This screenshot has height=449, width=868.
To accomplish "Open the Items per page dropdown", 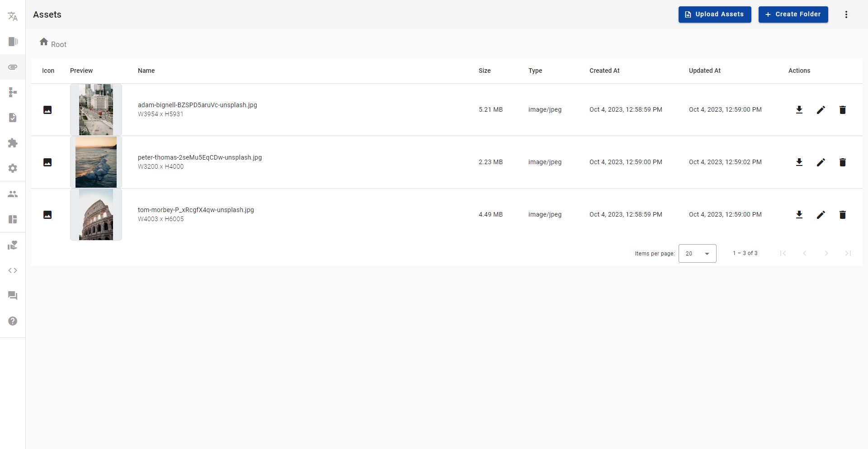I will (697, 254).
